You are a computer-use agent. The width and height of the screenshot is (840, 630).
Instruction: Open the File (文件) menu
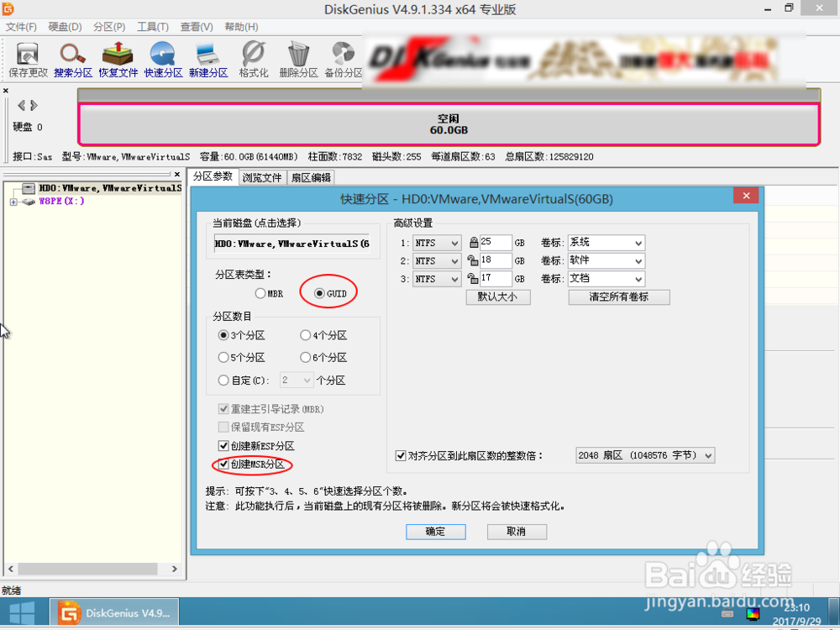point(22,27)
